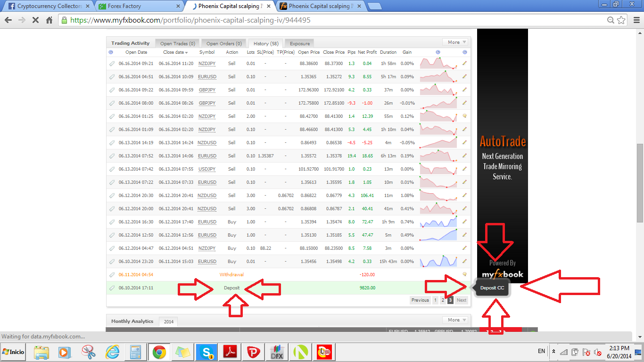Bookmark this page with the star icon

[621, 20]
